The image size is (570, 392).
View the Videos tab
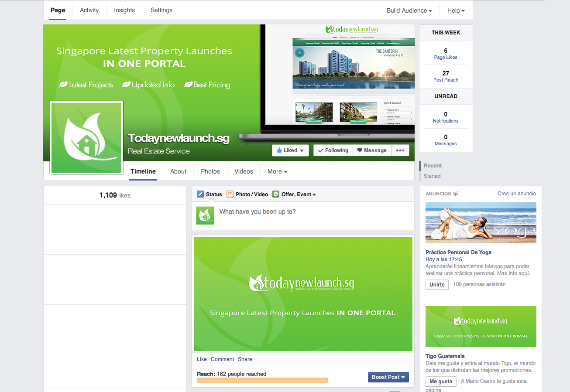244,172
